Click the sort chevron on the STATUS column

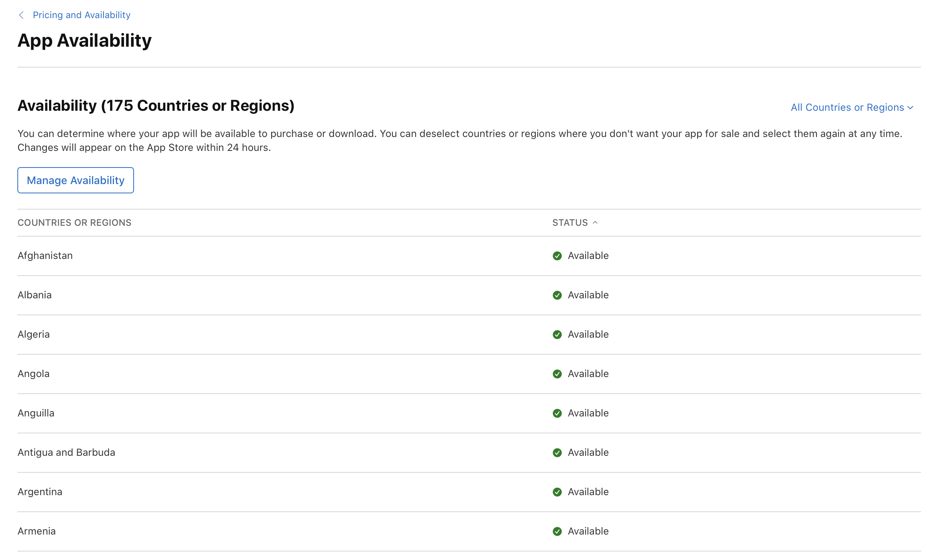(x=595, y=223)
